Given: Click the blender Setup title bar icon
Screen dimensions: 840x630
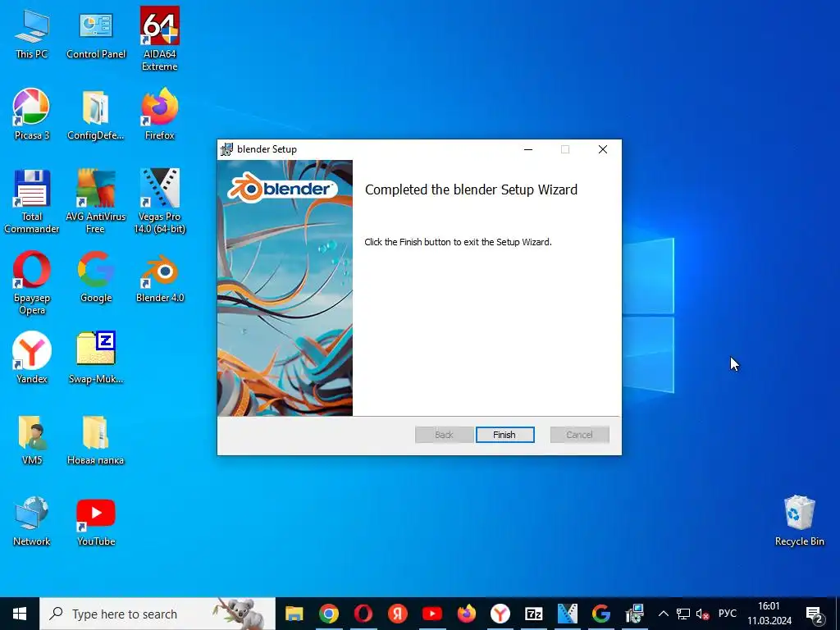Looking at the screenshot, I should tap(226, 149).
